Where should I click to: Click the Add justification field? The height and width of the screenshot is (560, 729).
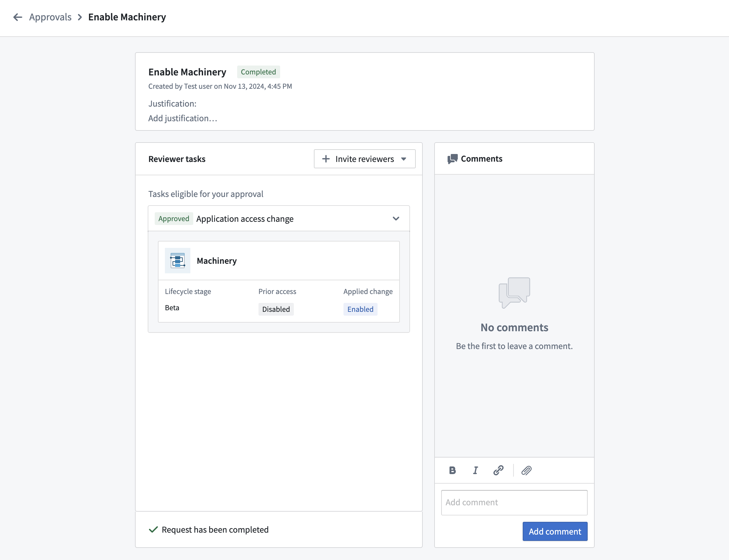pos(183,118)
